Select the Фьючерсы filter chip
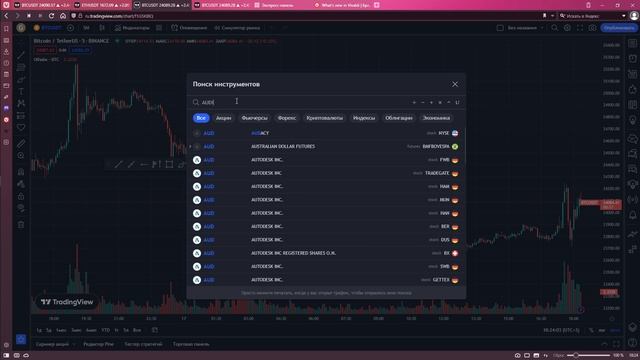This screenshot has width=640, height=360. (254, 118)
